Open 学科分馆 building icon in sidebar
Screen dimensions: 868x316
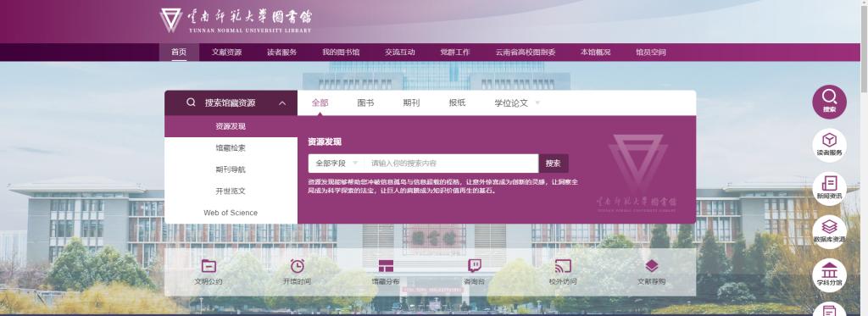829,275
